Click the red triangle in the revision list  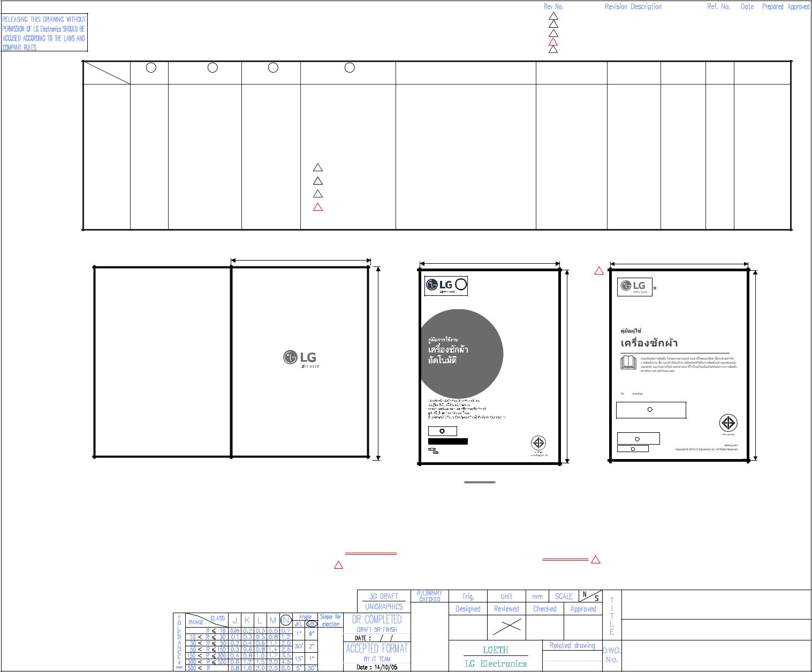pyautogui.click(x=553, y=41)
